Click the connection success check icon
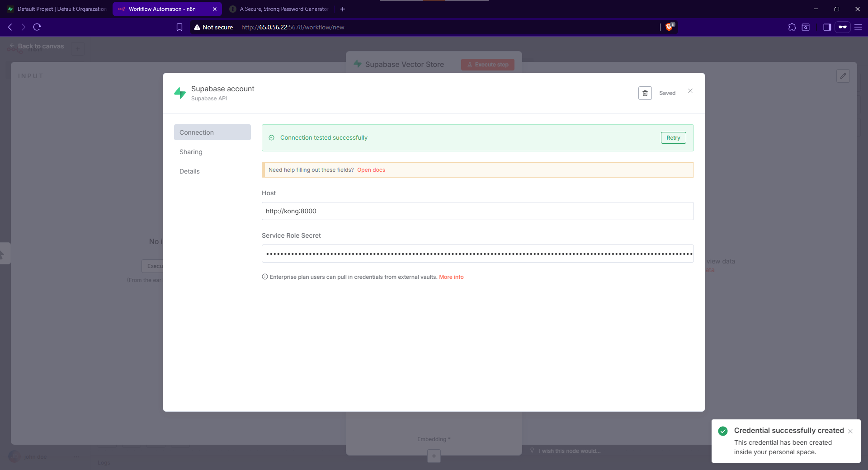 click(x=272, y=138)
